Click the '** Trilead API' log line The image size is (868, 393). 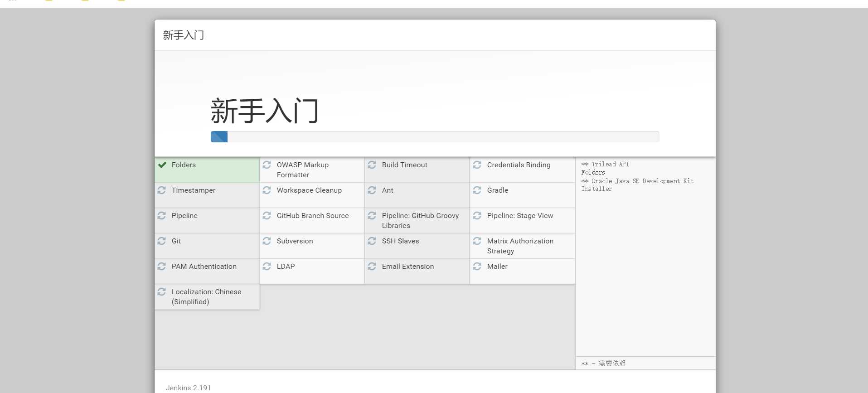[605, 165]
